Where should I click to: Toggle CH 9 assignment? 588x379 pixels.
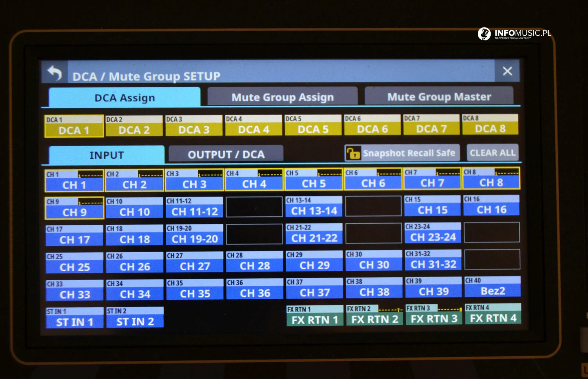(75, 208)
